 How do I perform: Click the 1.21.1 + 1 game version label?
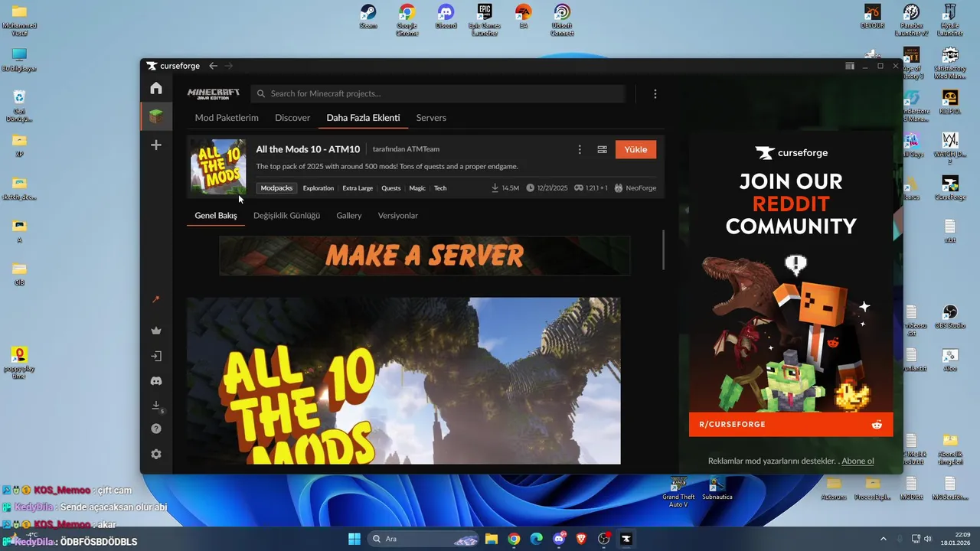click(x=591, y=188)
